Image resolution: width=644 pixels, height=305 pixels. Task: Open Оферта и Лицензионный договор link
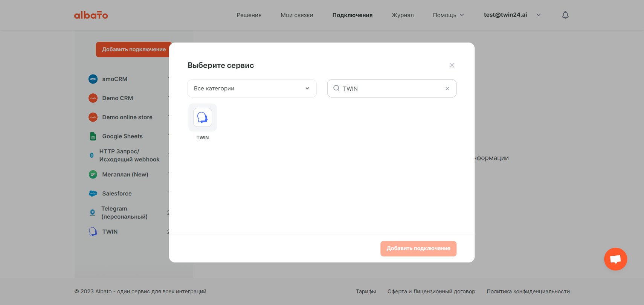[431, 291]
